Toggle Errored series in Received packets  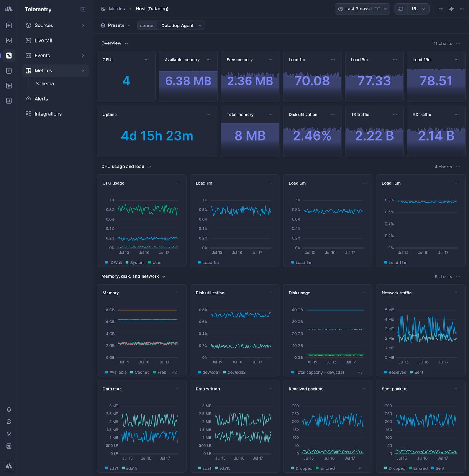tap(325, 469)
